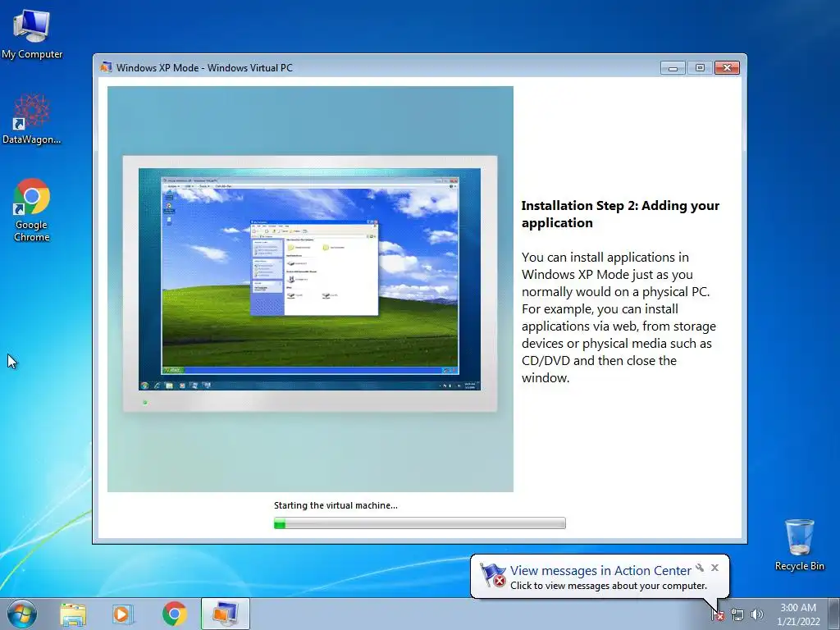Dismiss the Action Center notification balloon

click(714, 568)
